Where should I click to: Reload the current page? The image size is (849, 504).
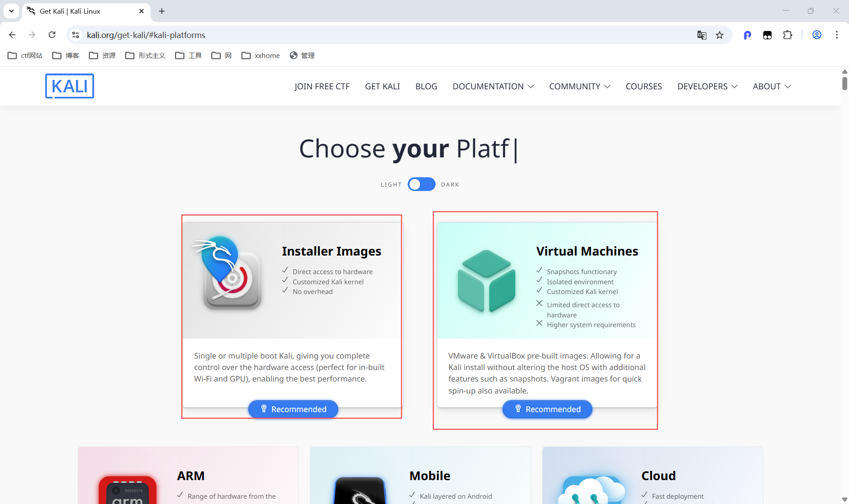(52, 35)
